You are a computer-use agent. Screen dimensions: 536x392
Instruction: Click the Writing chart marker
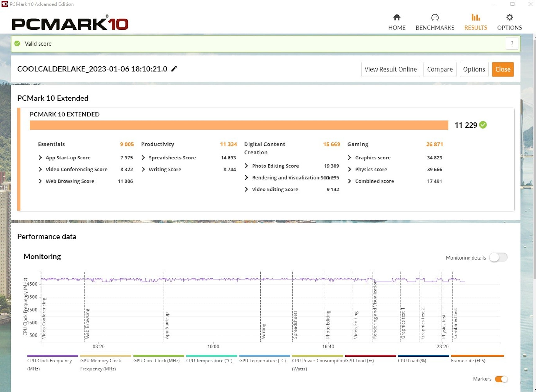(x=263, y=331)
